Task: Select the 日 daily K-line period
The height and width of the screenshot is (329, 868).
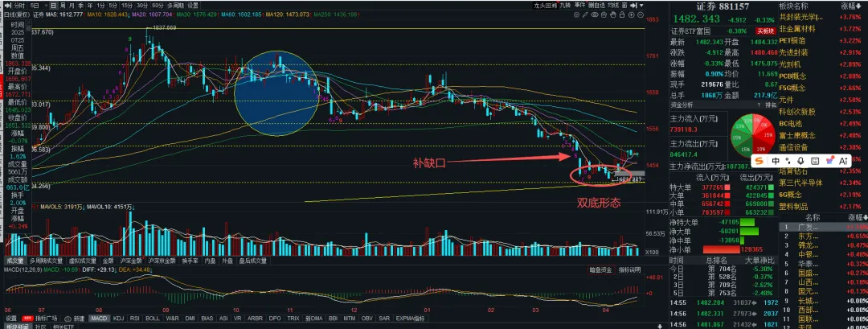Action: click(53, 6)
